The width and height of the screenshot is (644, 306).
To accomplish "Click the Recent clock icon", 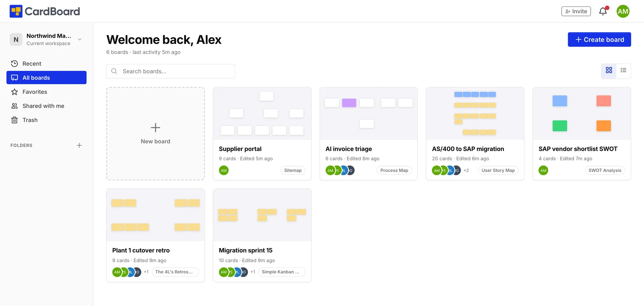I will pos(14,64).
